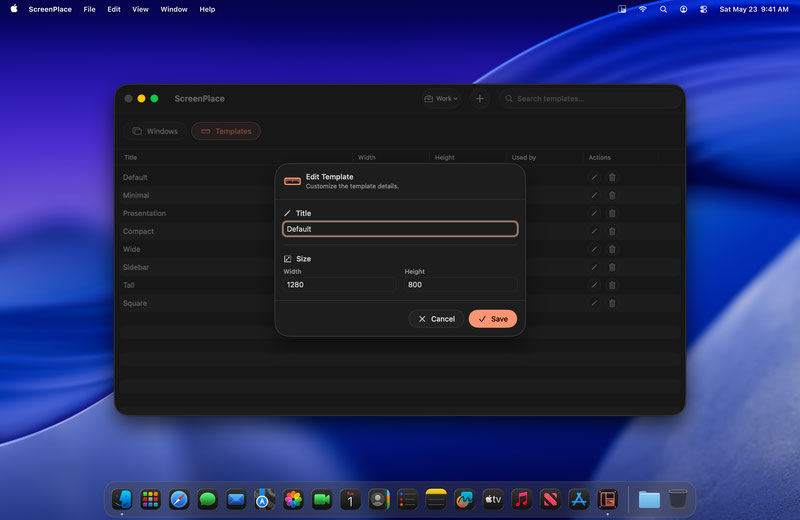Open the Window menu
This screenshot has width=800, height=520.
[x=174, y=9]
